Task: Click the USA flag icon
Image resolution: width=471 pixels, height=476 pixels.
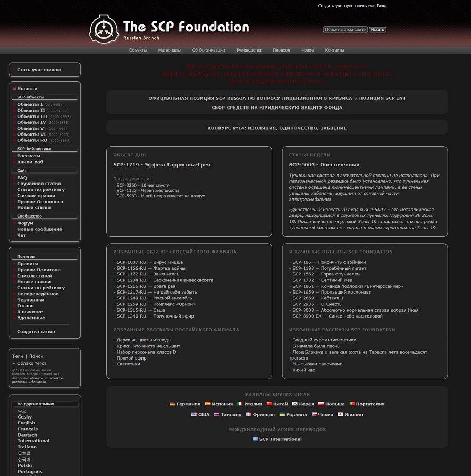Action: coord(194,414)
